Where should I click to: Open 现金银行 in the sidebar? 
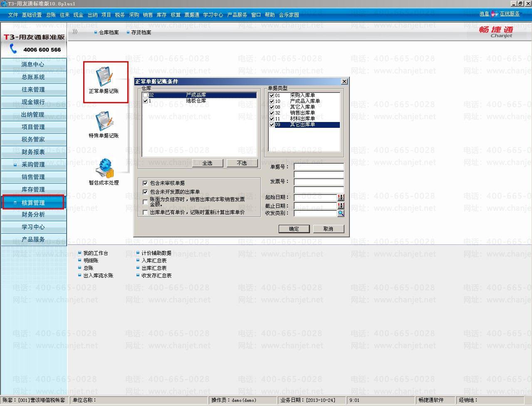33,102
